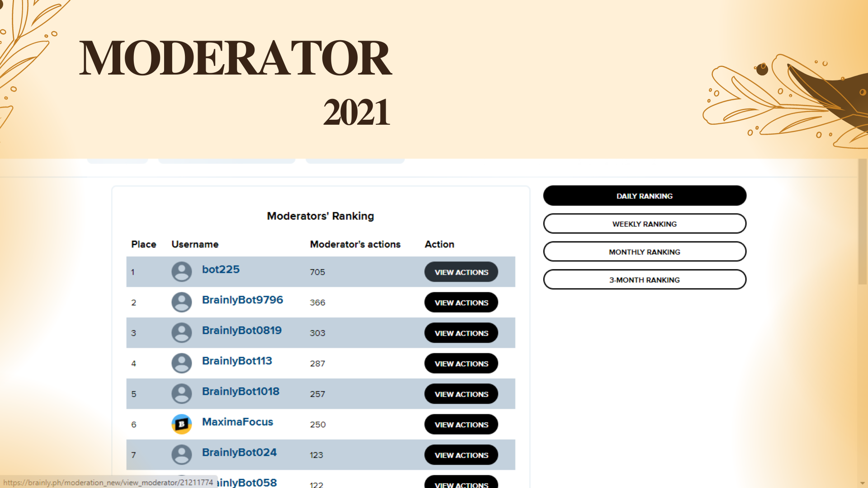Show the 3-Month Ranking
The height and width of the screenshot is (488, 868).
pyautogui.click(x=644, y=280)
